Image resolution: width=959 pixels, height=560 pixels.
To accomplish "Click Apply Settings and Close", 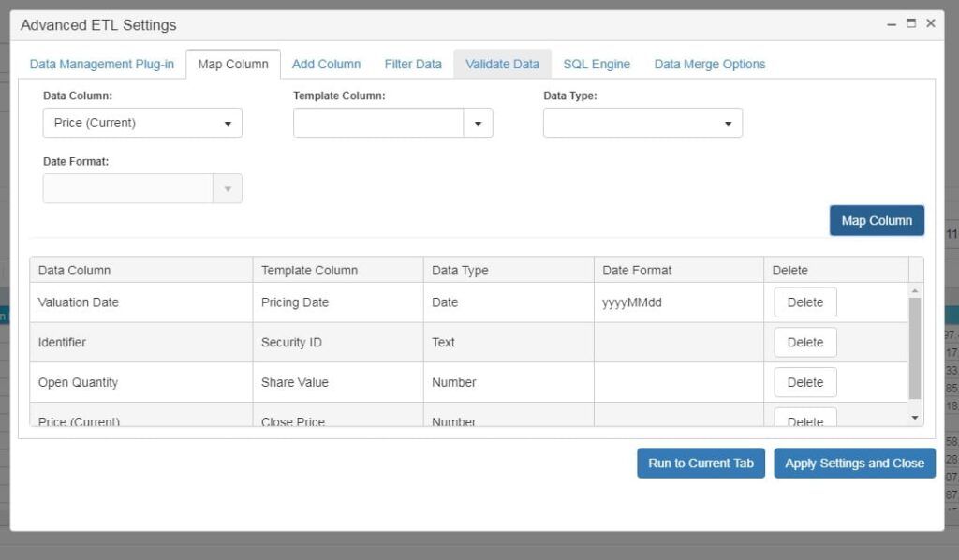I will click(854, 464).
